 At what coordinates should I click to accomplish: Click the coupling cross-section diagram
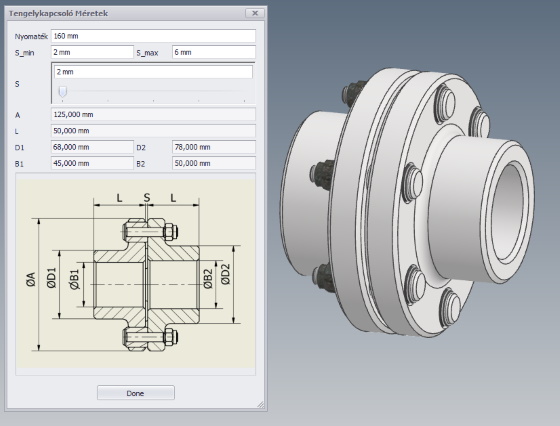[136, 274]
